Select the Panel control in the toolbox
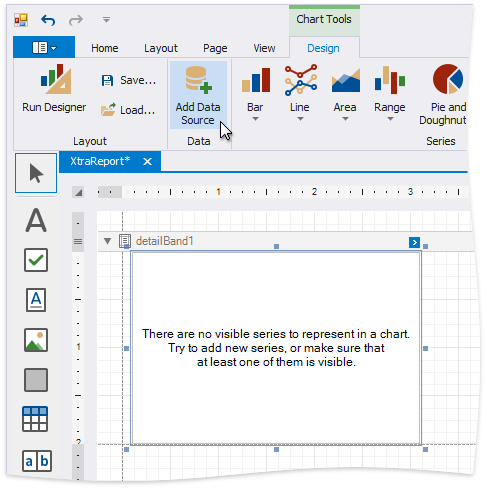Viewport: 487px width, 489px height. point(36,380)
